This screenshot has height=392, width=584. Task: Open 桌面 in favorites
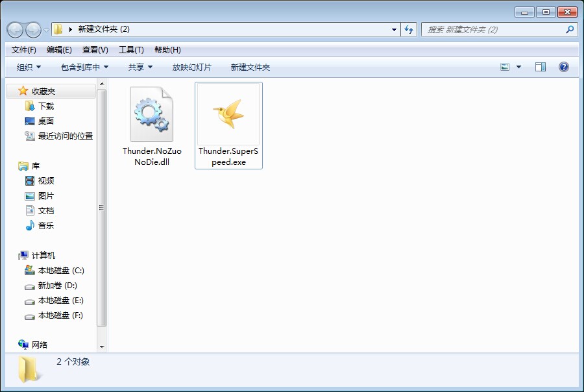(x=46, y=121)
